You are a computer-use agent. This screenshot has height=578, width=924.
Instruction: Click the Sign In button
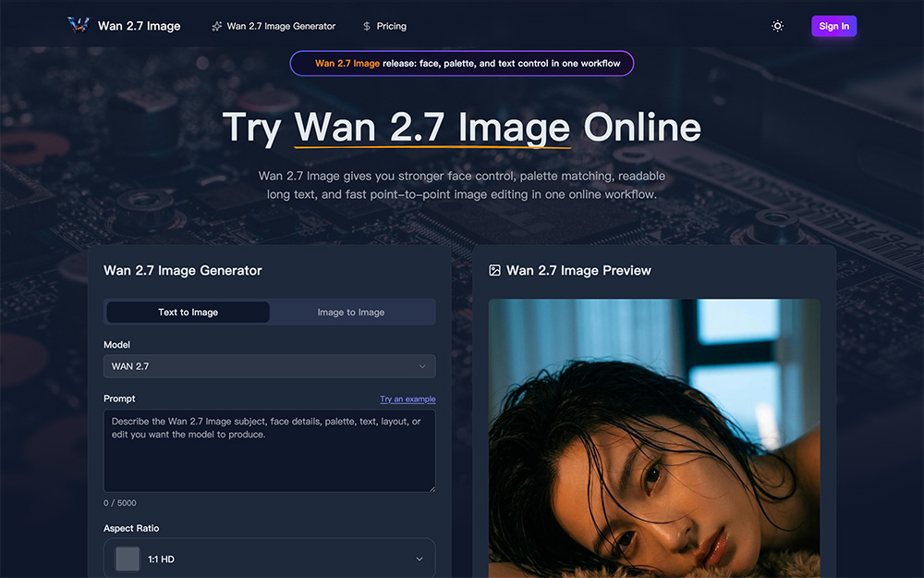833,26
